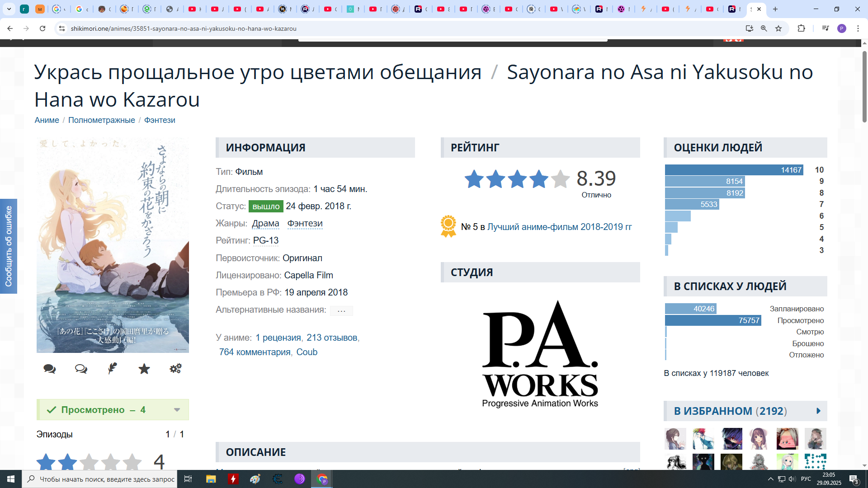Screen dimensions: 868x488
Task: Bookmark page with browser star icon
Action: tap(778, 28)
